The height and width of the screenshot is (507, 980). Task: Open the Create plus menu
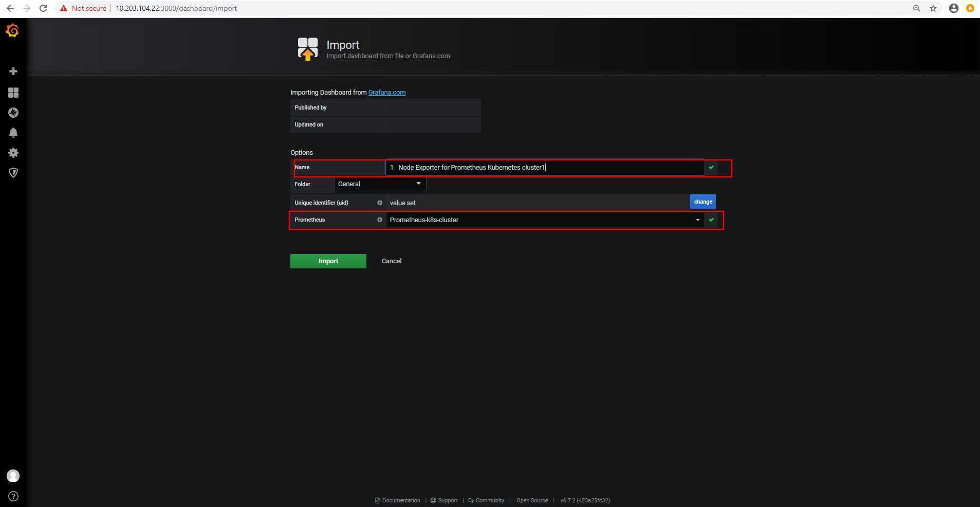[x=13, y=71]
